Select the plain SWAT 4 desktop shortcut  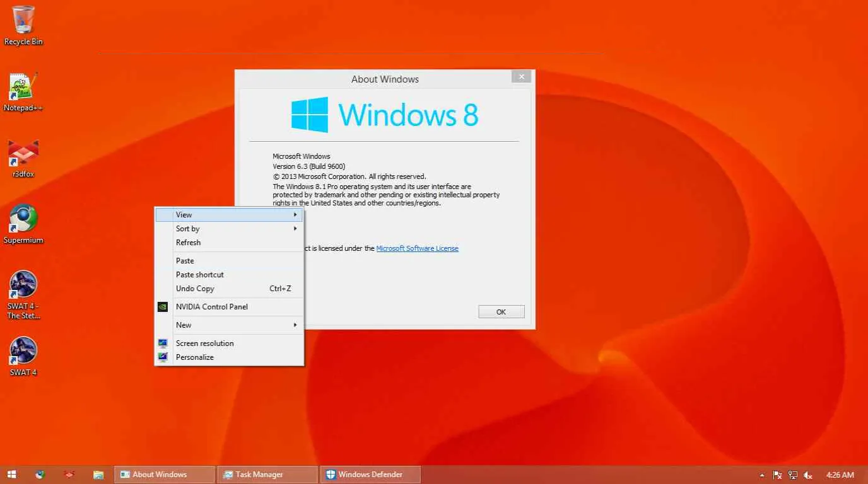point(23,357)
